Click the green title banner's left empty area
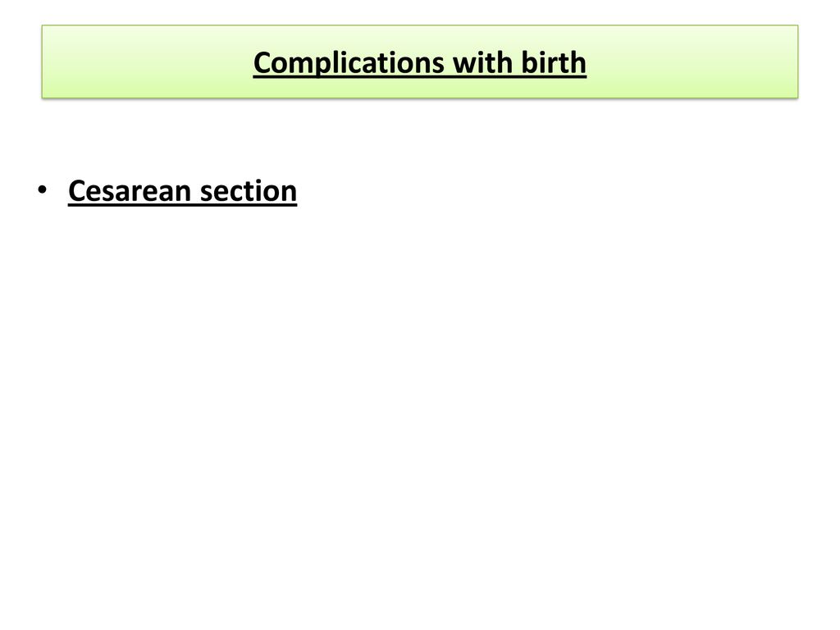This screenshot has height=630, width=840. [144, 62]
